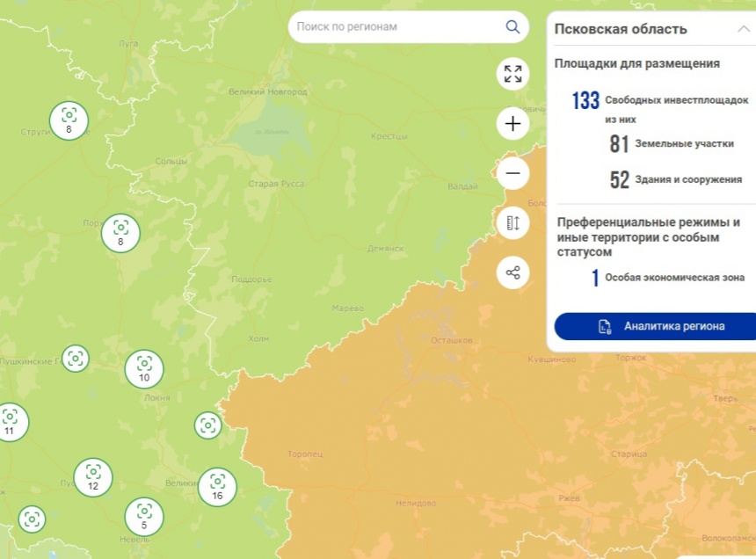Open the cluster marker with 11 sites
The height and width of the screenshot is (559, 756).
click(x=10, y=422)
